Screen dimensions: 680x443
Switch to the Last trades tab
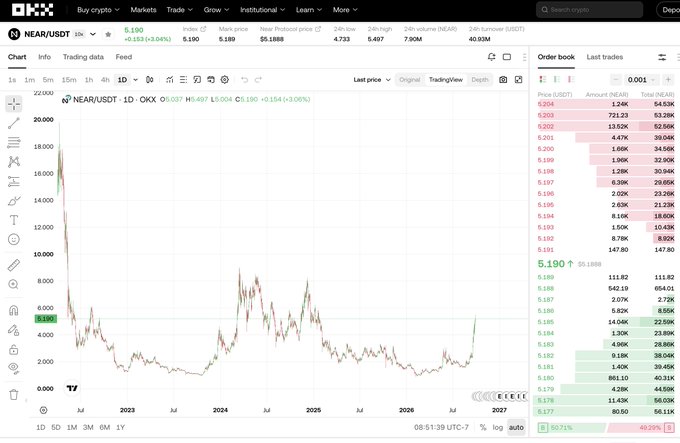605,57
